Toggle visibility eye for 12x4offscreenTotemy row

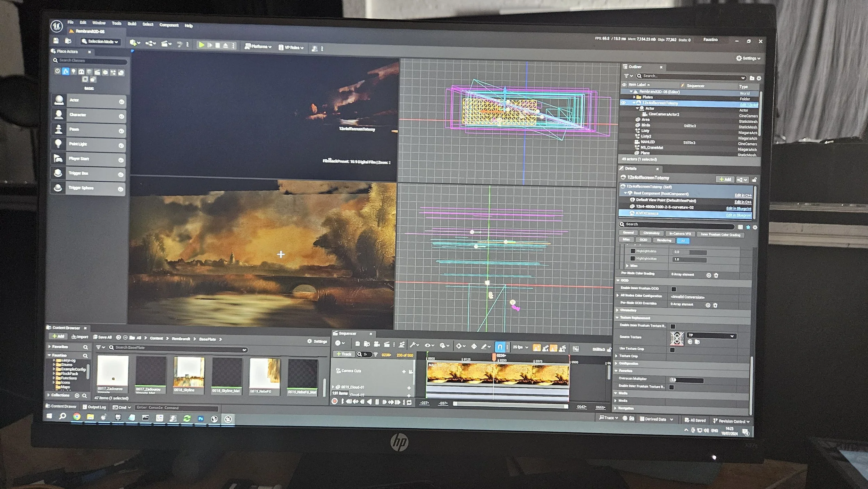pos(624,103)
